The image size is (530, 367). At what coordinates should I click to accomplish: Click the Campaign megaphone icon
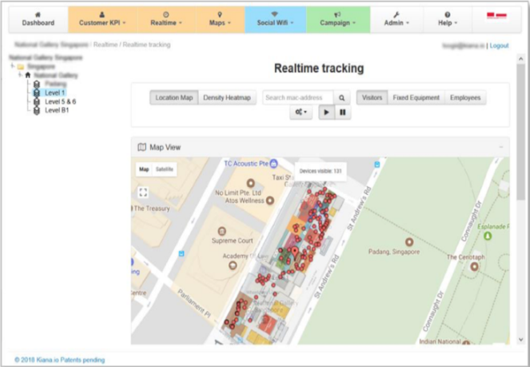pos(337,15)
